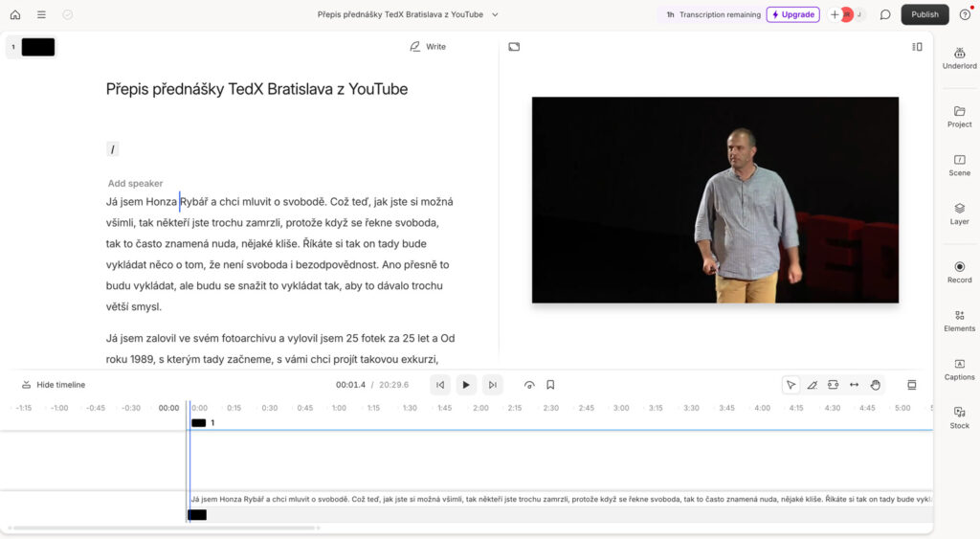Image resolution: width=980 pixels, height=539 pixels.
Task: Expand the project title dropdown chevron
Action: [x=495, y=14]
